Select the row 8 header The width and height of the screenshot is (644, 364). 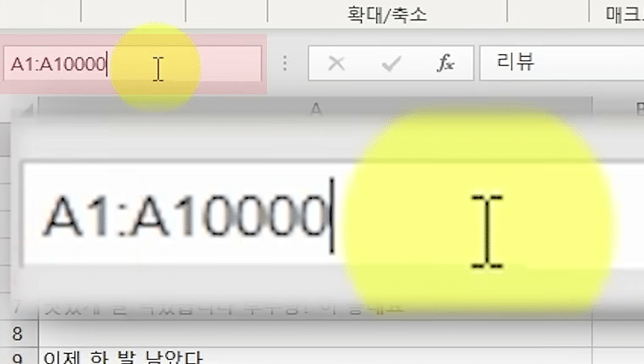point(17,334)
